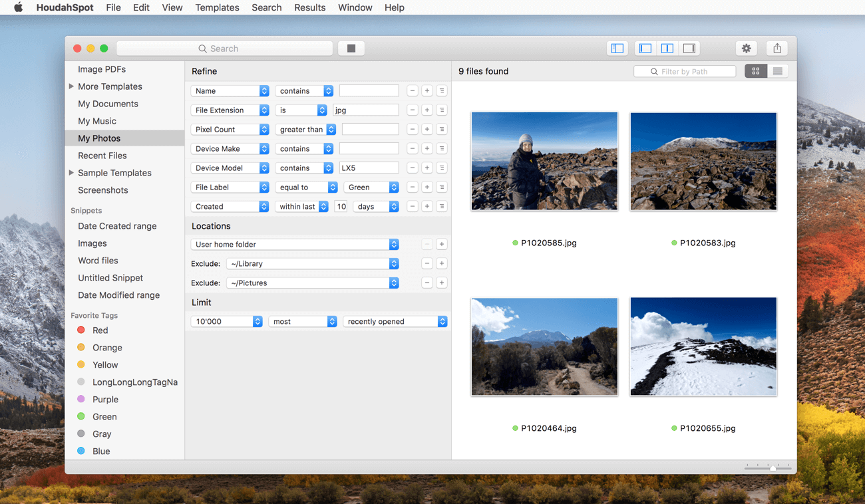Expand the More Templates group

71,86
